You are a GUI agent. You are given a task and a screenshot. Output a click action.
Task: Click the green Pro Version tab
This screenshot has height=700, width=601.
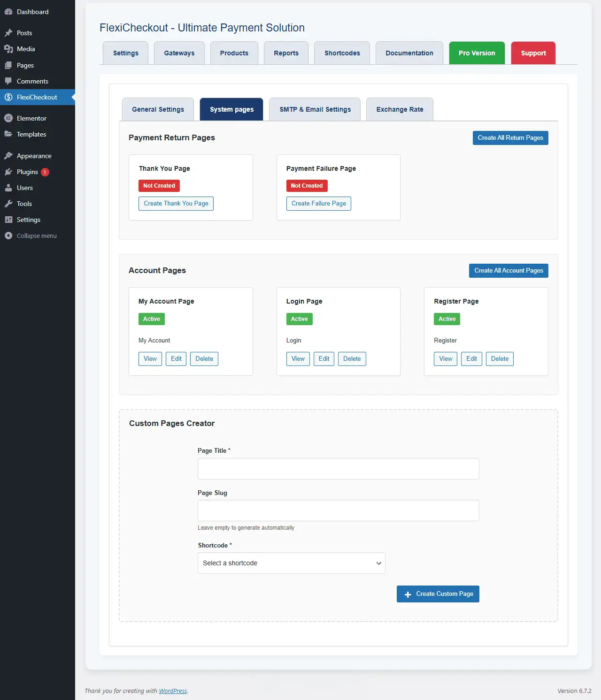coord(477,53)
